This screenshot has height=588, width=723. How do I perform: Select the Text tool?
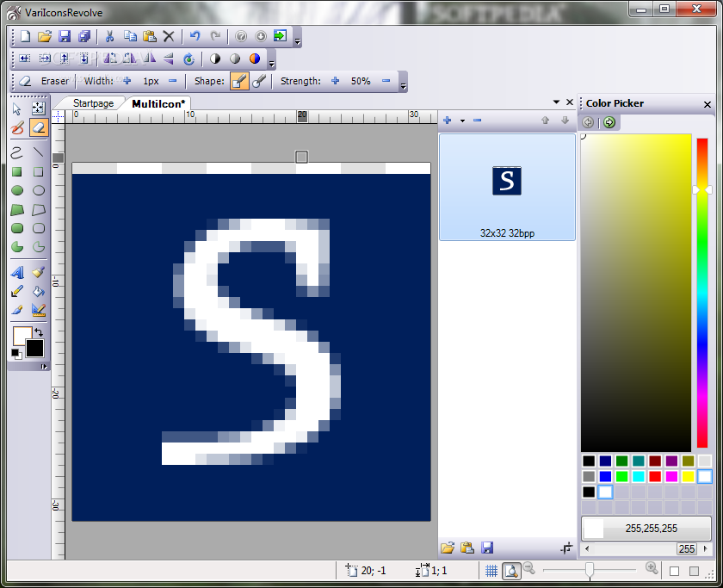[17, 272]
